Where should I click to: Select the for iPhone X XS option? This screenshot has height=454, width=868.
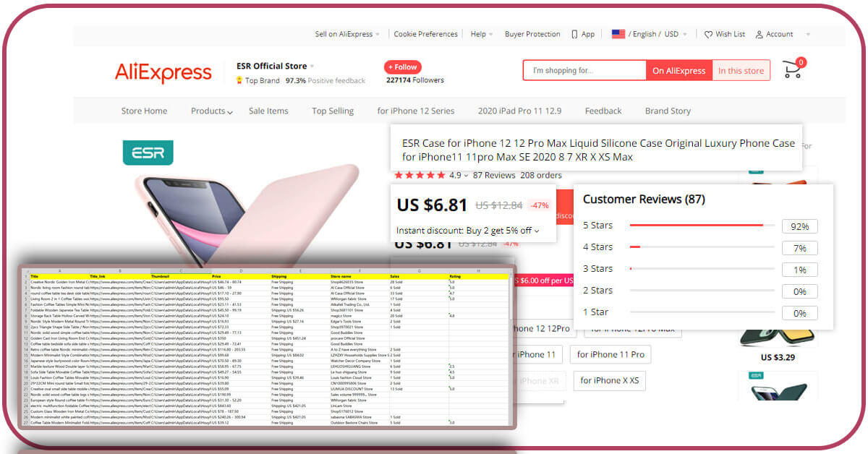[610, 380]
